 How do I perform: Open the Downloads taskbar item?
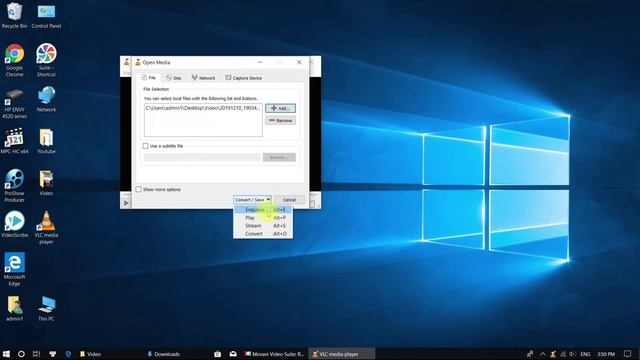coord(163,354)
